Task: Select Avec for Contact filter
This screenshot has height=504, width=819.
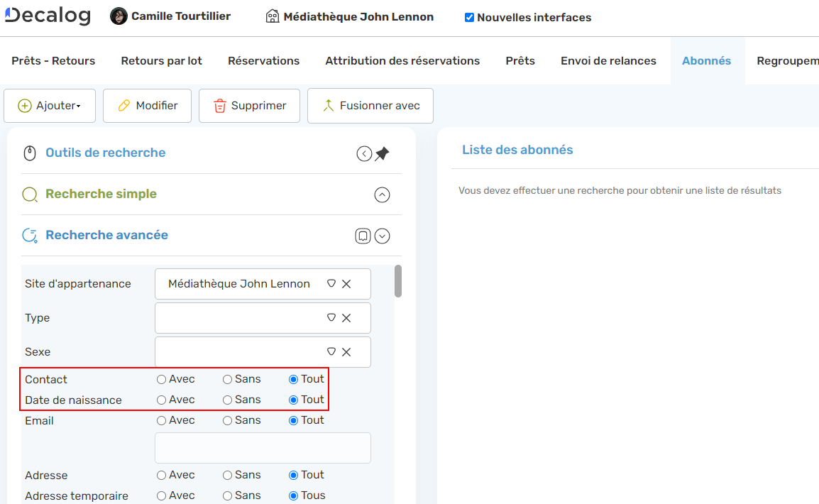Action: [162, 380]
